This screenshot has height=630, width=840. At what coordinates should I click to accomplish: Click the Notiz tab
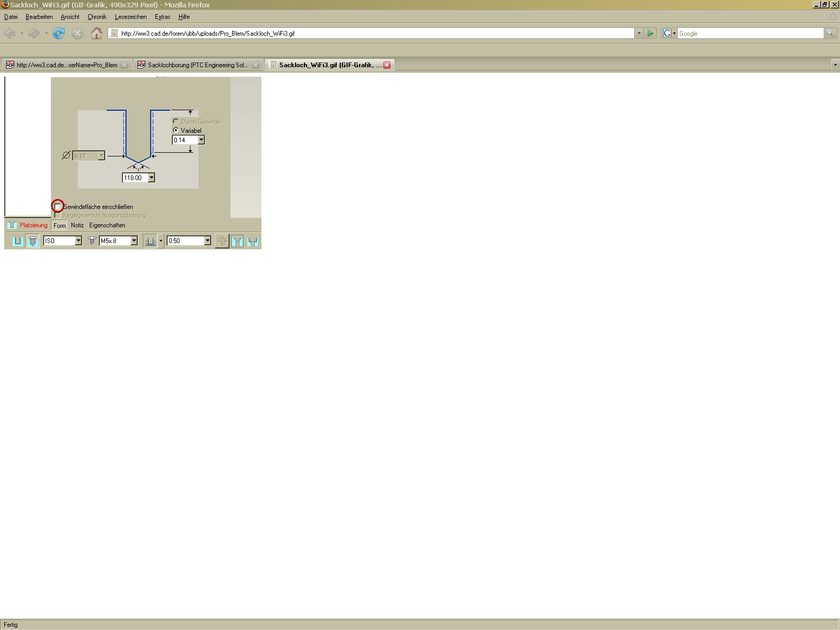(x=77, y=225)
